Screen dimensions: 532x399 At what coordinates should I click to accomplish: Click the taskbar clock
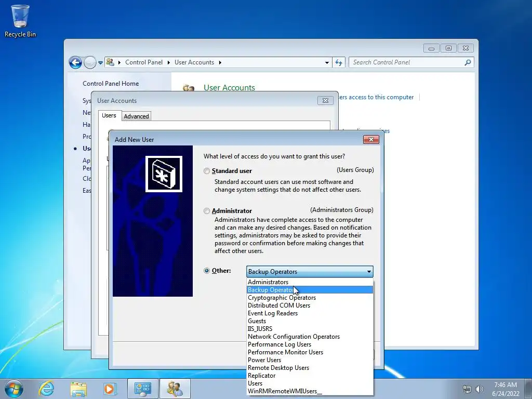point(506,389)
